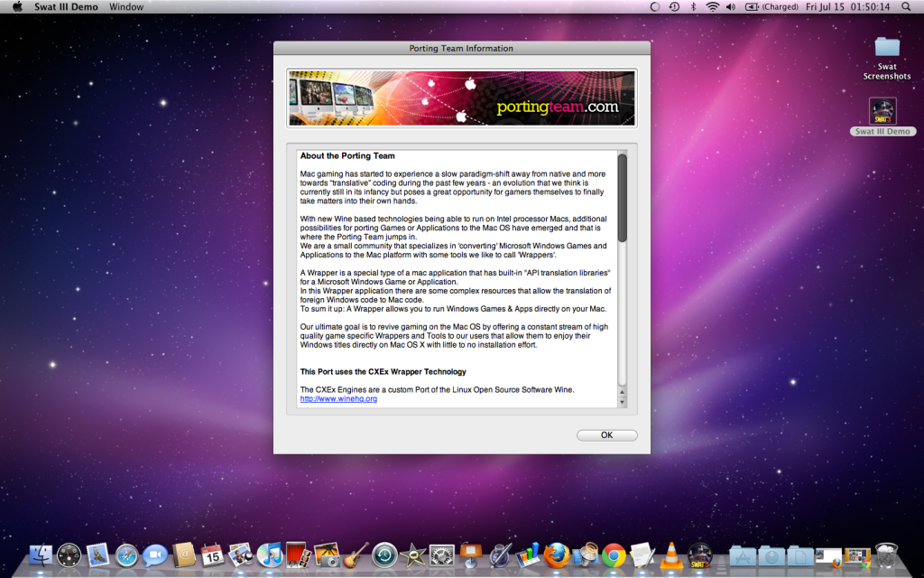Click 'This Port uses the CXEx Wrapper Technology' heading

[x=383, y=371]
